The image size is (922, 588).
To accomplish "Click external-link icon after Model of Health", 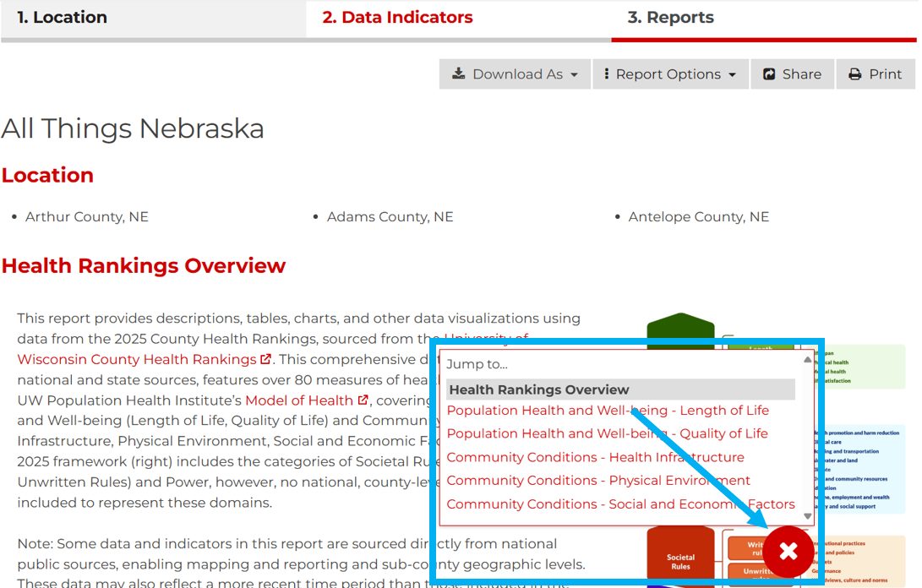I will point(363,400).
